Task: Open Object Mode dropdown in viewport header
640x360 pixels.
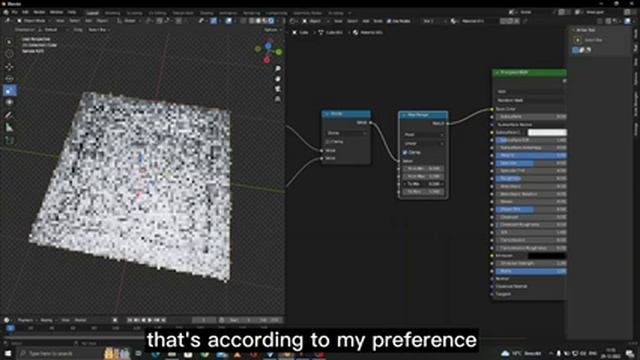Action: [33, 21]
